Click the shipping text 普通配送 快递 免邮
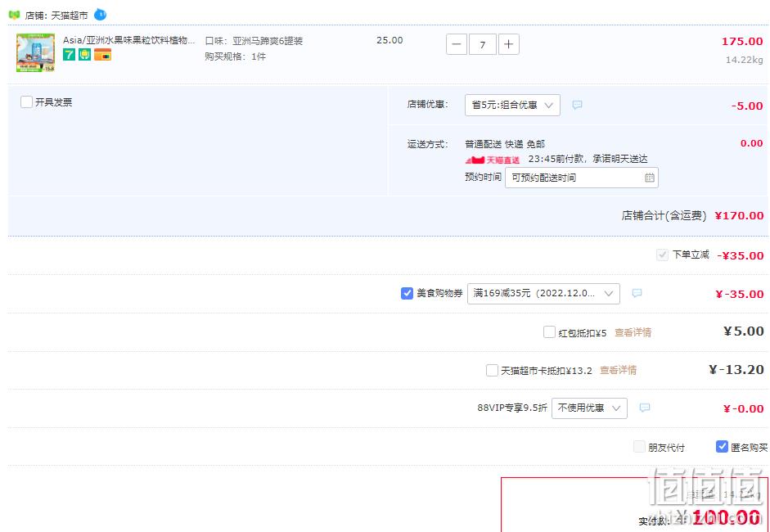 [x=505, y=144]
